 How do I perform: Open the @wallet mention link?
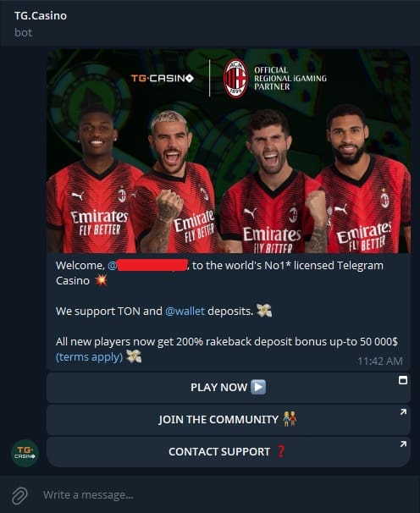click(x=185, y=311)
